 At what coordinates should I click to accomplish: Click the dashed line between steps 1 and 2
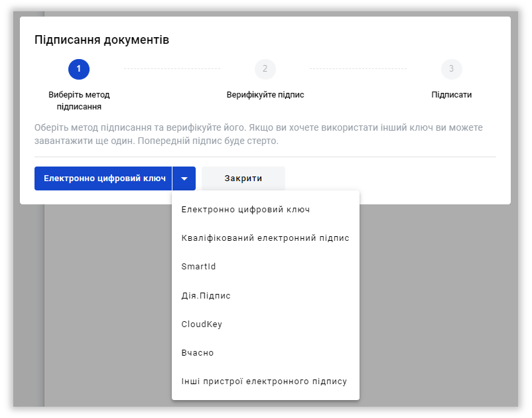(172, 68)
